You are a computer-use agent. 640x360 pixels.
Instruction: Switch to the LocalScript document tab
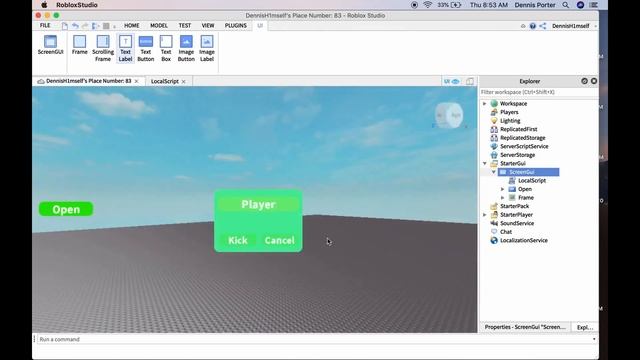pyautogui.click(x=164, y=81)
